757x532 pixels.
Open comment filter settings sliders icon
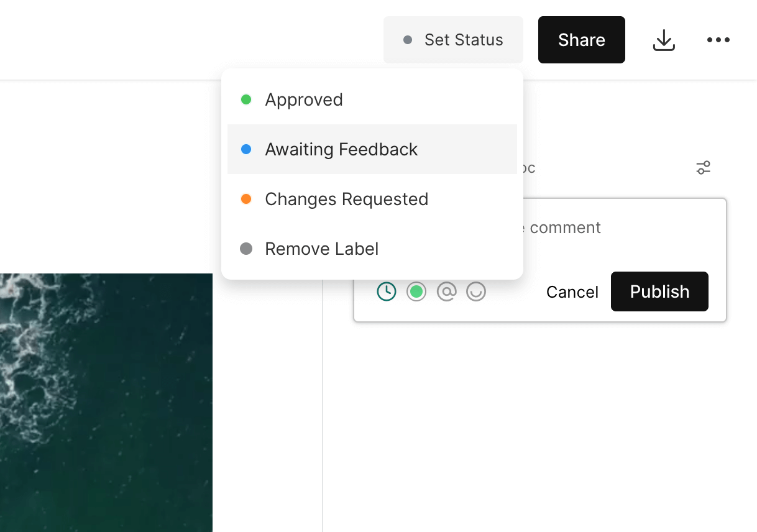(x=703, y=168)
